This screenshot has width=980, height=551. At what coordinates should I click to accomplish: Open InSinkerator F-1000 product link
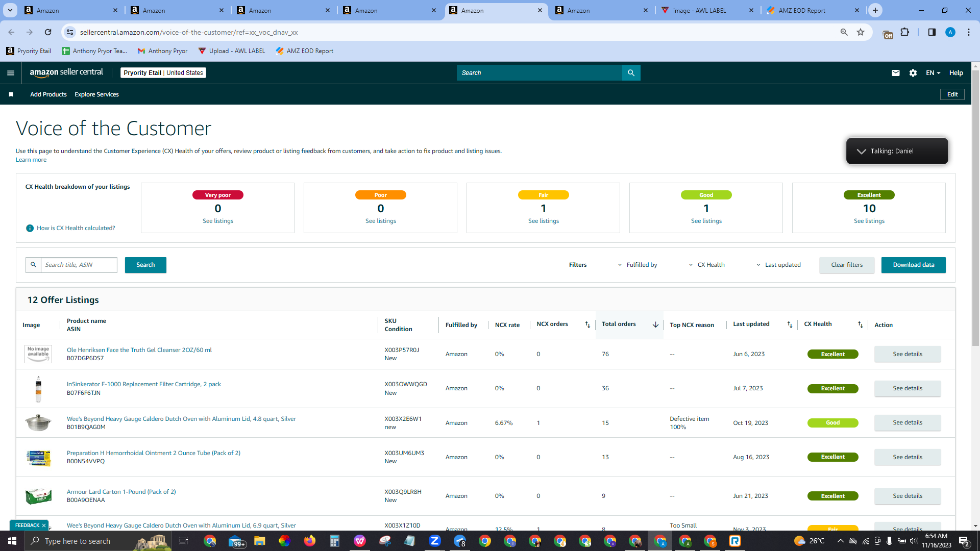pos(144,384)
